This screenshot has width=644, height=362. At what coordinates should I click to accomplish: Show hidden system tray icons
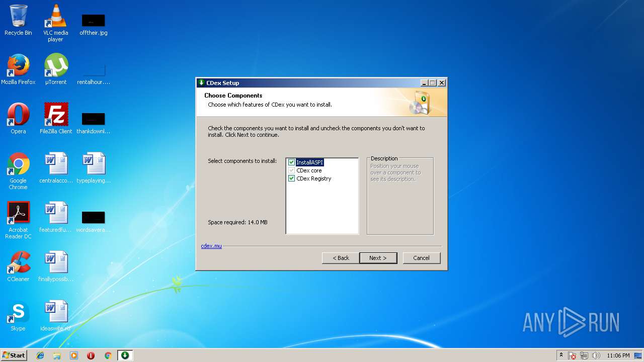point(561,355)
